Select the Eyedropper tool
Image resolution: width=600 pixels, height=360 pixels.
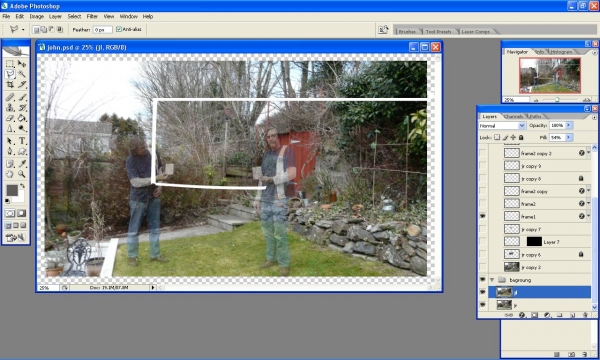pos(22,163)
